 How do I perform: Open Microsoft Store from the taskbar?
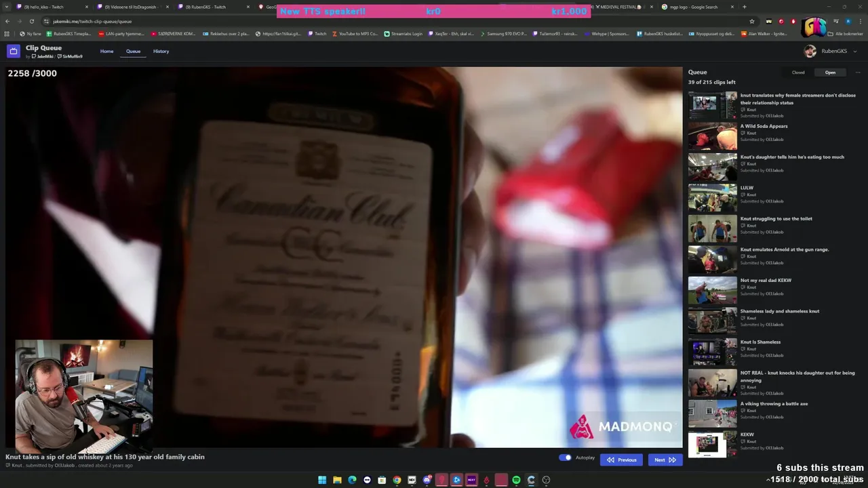(x=382, y=480)
